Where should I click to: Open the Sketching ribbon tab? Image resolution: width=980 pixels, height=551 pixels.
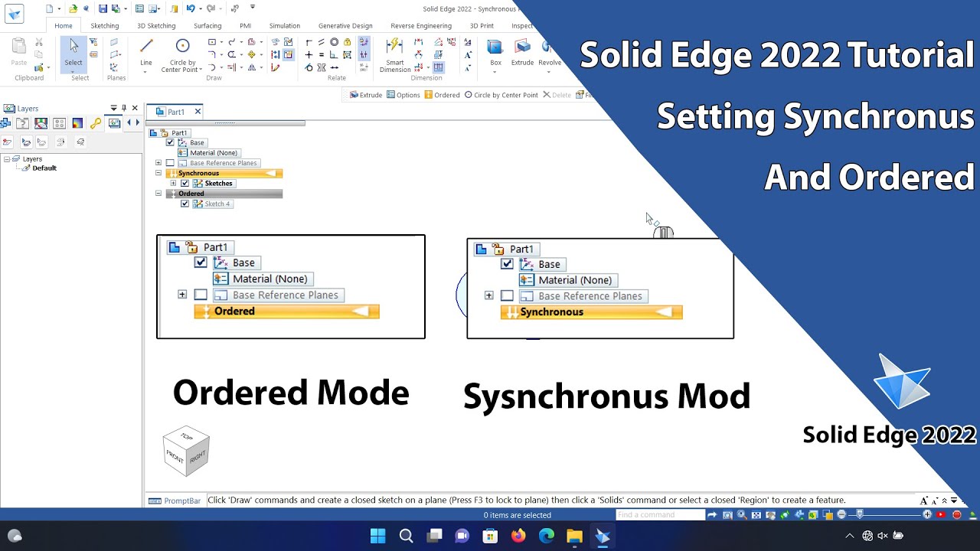(105, 25)
